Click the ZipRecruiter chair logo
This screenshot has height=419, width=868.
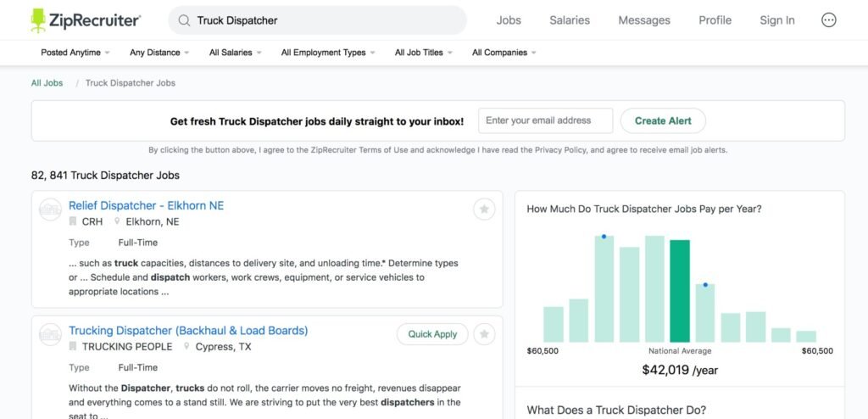pos(38,20)
